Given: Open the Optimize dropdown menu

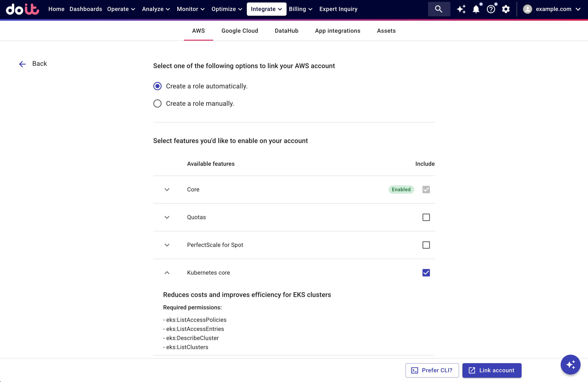Looking at the screenshot, I should point(227,9).
